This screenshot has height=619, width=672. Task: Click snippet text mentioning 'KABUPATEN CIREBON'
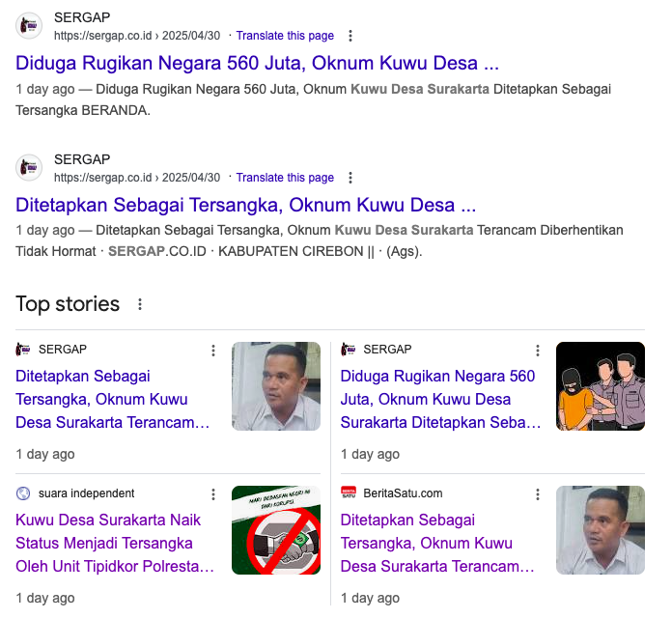[320, 240]
